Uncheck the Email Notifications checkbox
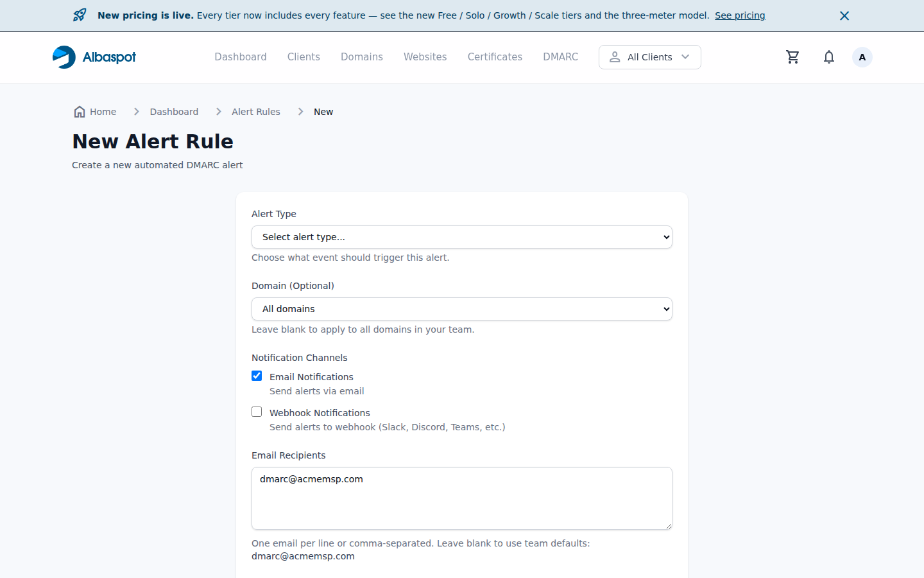 257,376
